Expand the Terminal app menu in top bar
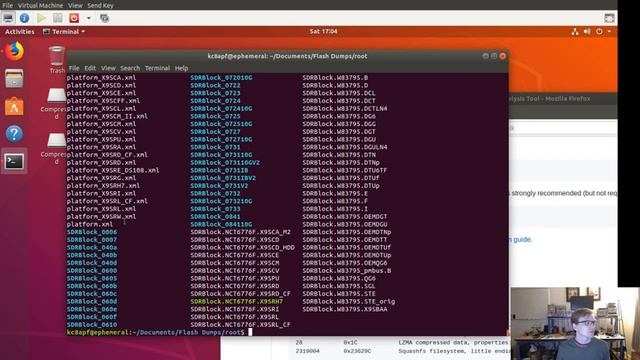Screen dimensions: 640x360 point(64,31)
